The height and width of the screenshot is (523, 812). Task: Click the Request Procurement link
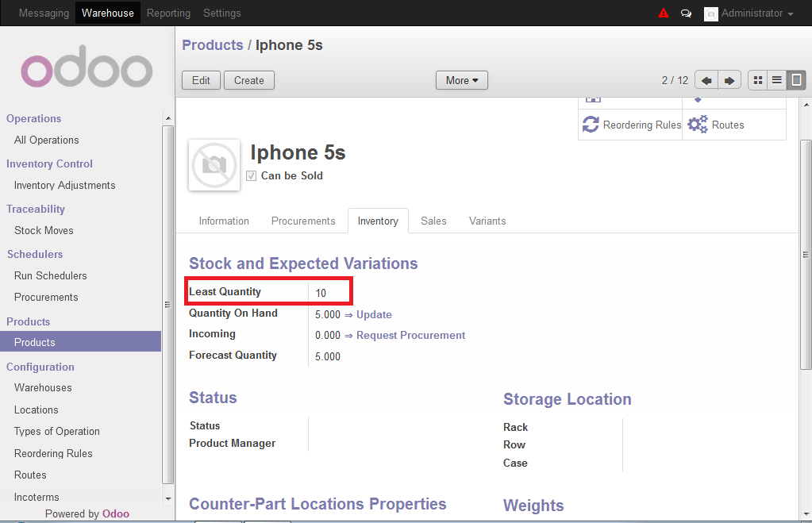(410, 336)
